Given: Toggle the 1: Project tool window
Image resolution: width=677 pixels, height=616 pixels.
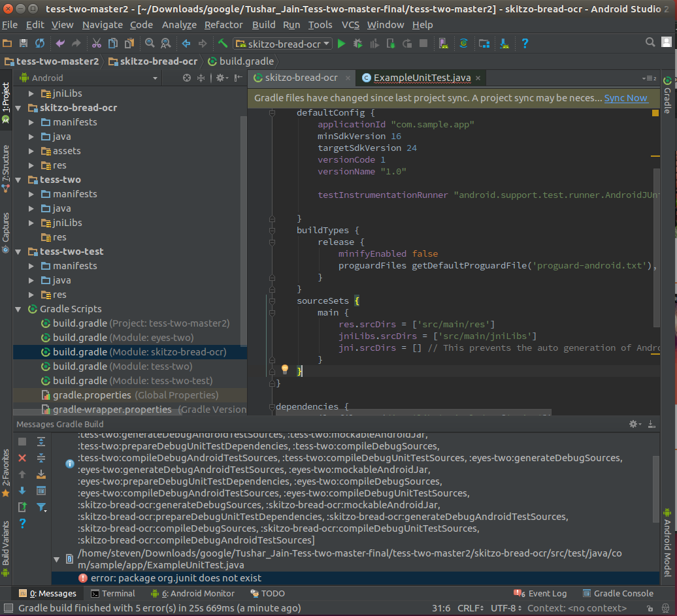Looking at the screenshot, I should [x=6, y=103].
